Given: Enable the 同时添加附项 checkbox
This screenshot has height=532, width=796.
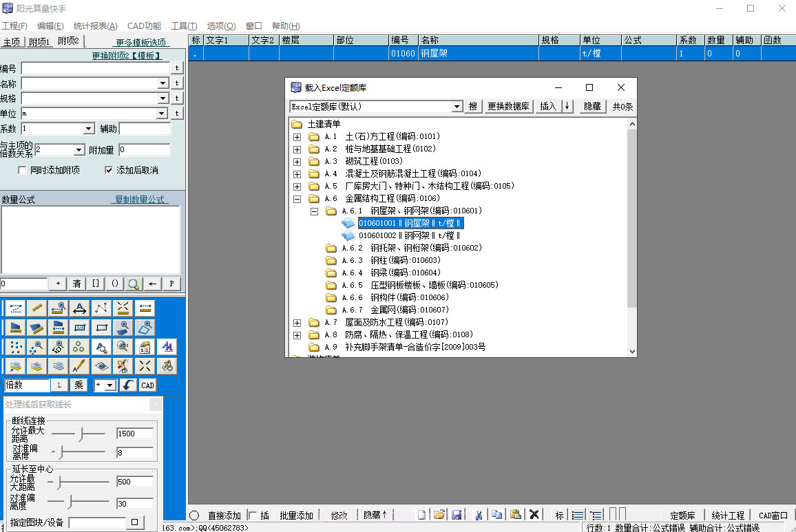Looking at the screenshot, I should (21, 170).
